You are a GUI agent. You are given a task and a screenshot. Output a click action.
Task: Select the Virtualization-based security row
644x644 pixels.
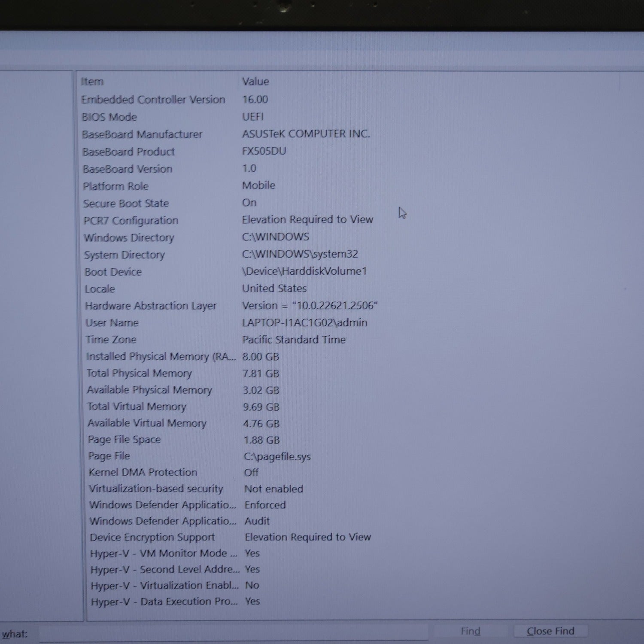tap(156, 489)
